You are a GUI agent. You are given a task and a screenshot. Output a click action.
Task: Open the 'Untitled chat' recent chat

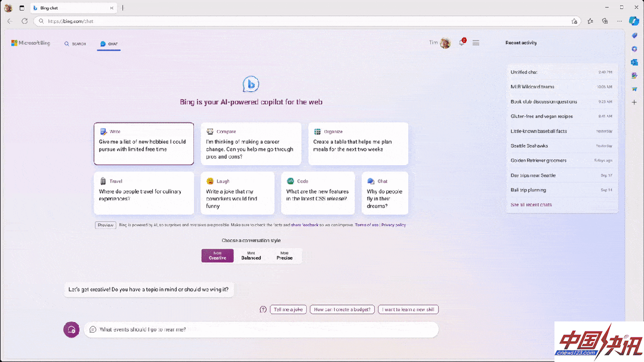click(x=562, y=72)
